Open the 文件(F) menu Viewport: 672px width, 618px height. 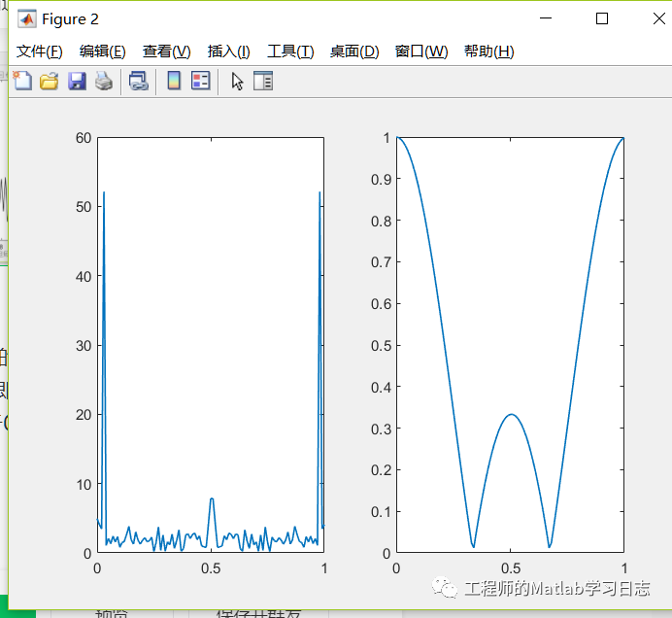pyautogui.click(x=40, y=51)
